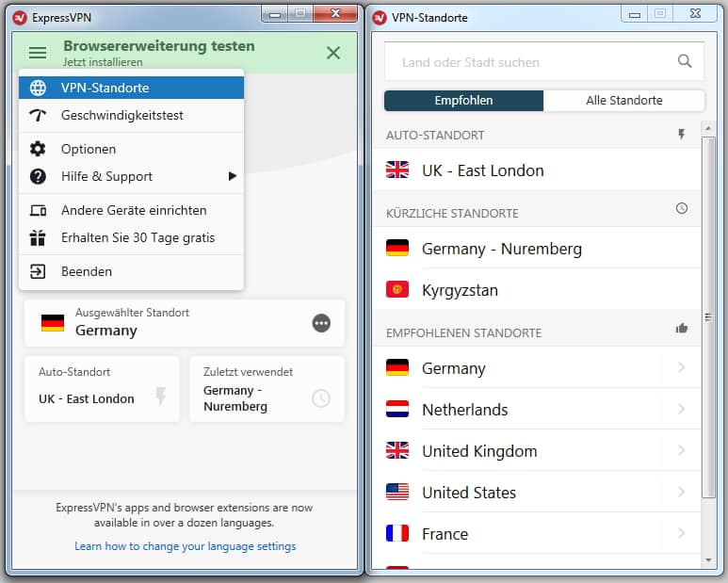Image resolution: width=728 pixels, height=583 pixels.
Task: Click the globe icon next to VPN-Standorte
Action: coord(38,88)
